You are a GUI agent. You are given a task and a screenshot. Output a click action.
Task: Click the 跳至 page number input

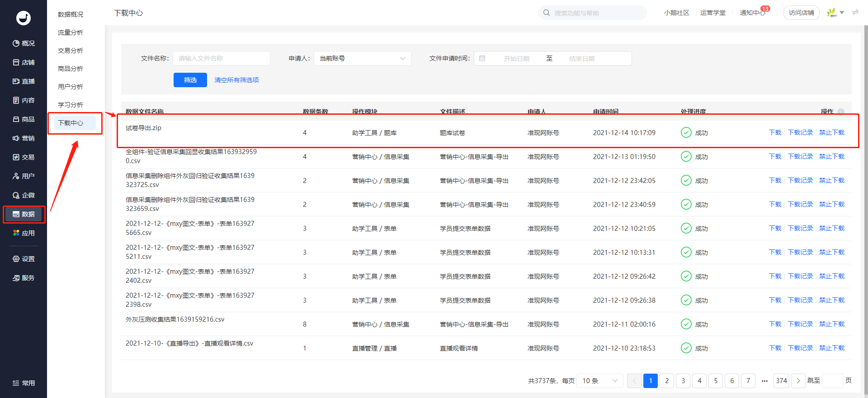click(x=832, y=381)
